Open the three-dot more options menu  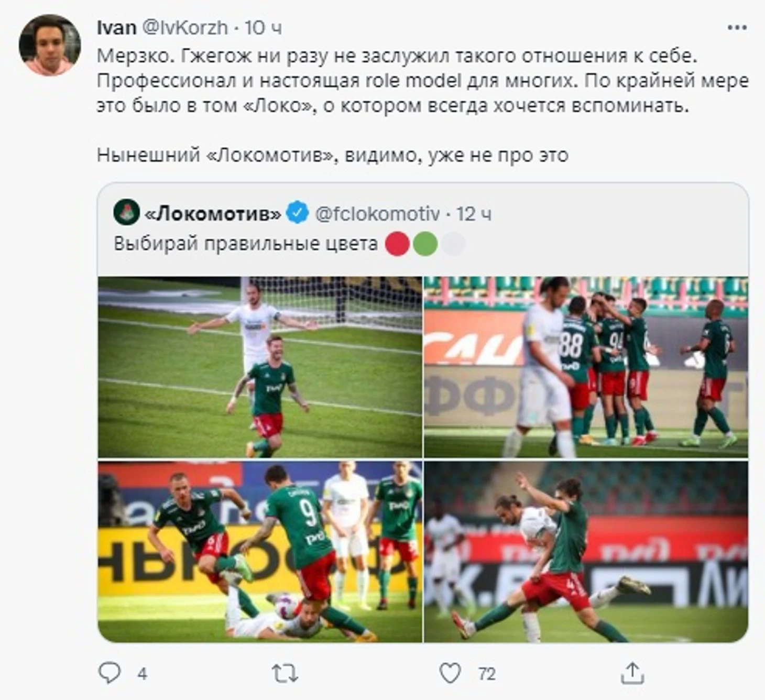point(737,28)
